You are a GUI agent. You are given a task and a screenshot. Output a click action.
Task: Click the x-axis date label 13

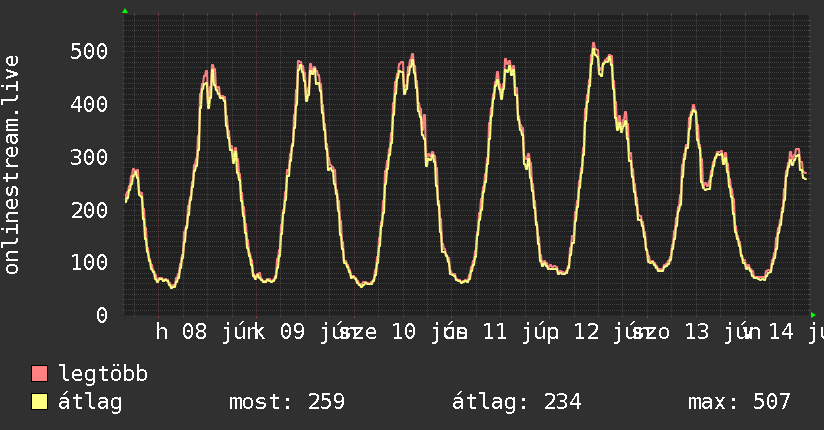697,332
